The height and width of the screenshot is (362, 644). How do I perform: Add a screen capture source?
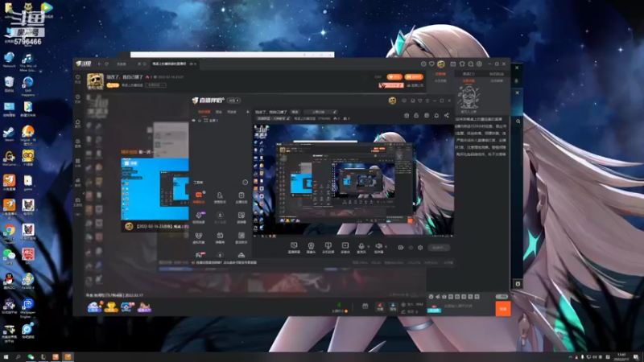pyautogui.click(x=294, y=248)
